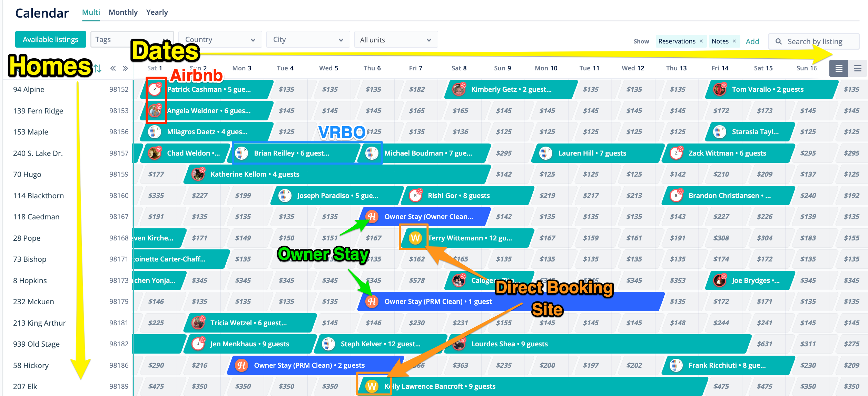This screenshot has width=868, height=396.
Task: Click the search magnifier icon
Action: click(x=779, y=41)
